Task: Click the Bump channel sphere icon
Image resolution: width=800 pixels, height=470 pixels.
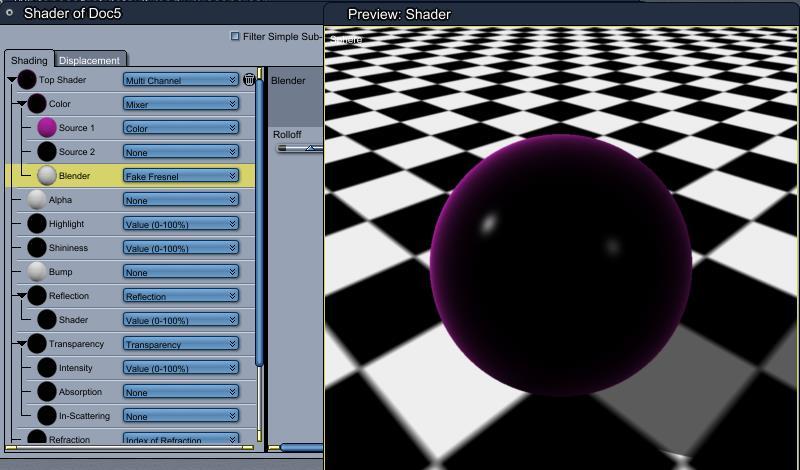Action: tap(37, 271)
